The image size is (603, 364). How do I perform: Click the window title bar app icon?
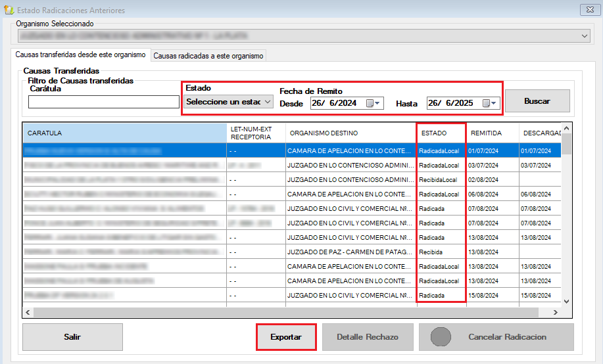(7, 11)
